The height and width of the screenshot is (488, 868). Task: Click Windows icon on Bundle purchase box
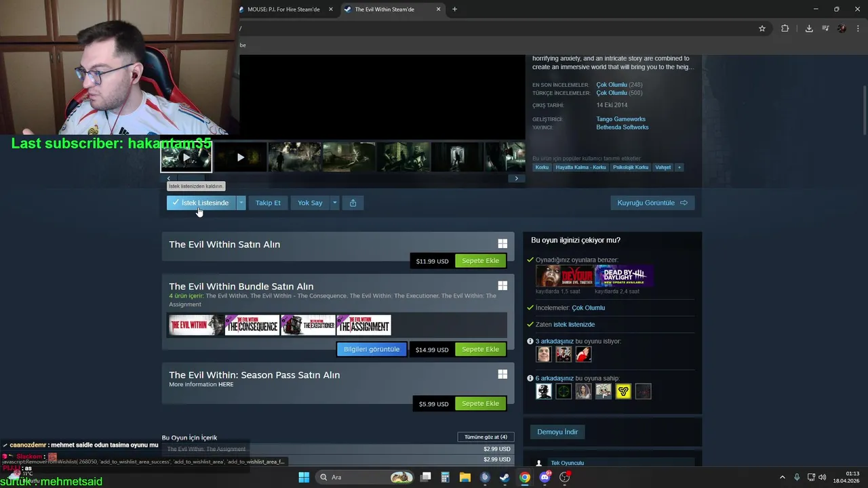click(x=502, y=286)
